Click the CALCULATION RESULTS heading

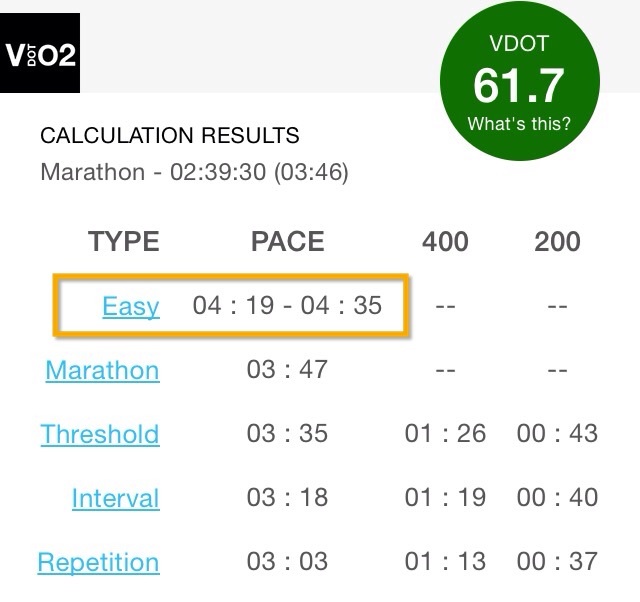click(x=170, y=135)
